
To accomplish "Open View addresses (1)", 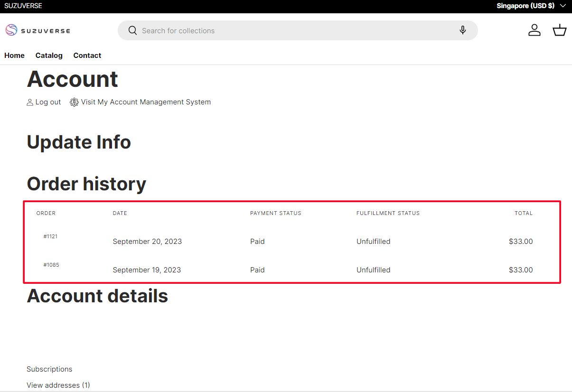I will (58, 385).
